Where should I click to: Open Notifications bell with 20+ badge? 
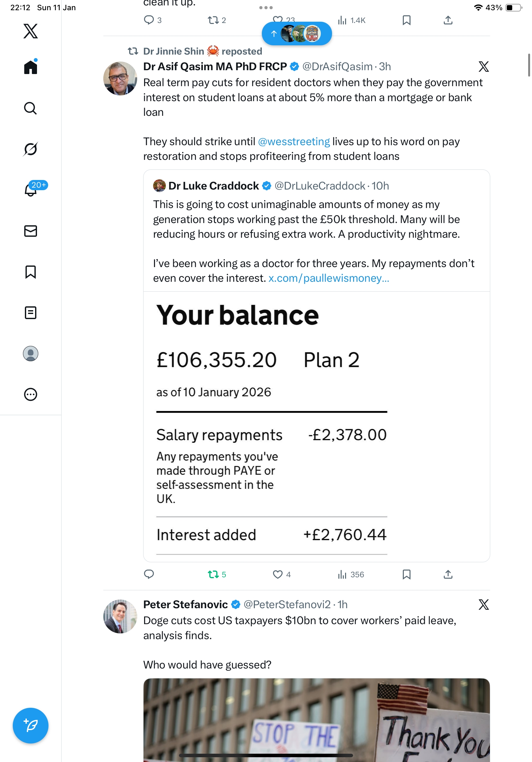[31, 190]
